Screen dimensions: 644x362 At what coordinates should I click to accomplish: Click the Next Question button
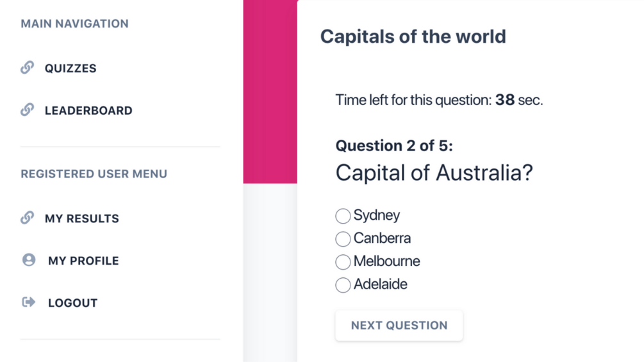[x=399, y=325]
